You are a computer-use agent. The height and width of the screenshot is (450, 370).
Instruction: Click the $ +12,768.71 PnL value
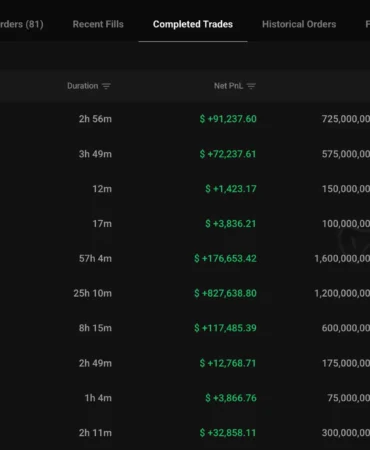click(x=228, y=363)
